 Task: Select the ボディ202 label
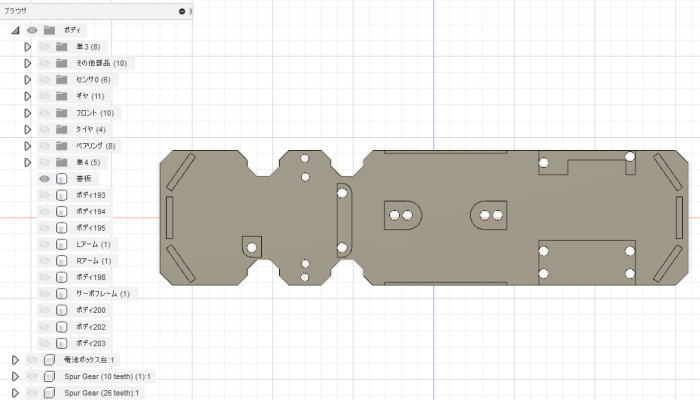pos(91,327)
